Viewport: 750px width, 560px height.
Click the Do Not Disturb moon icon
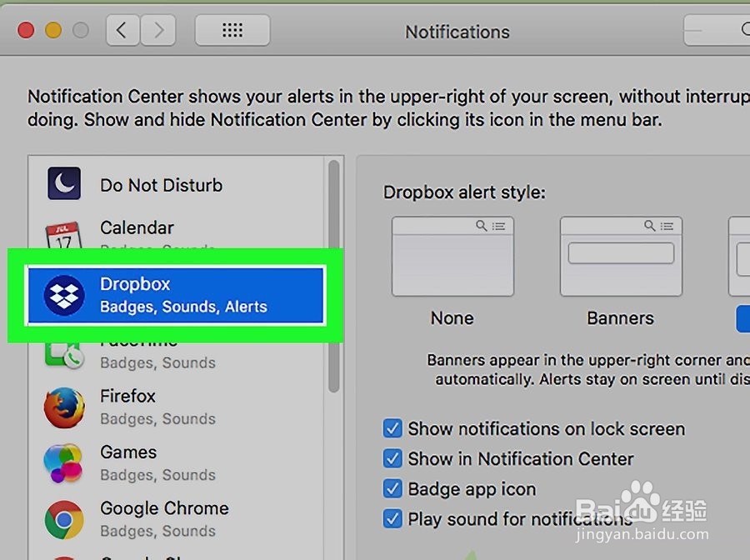64,183
